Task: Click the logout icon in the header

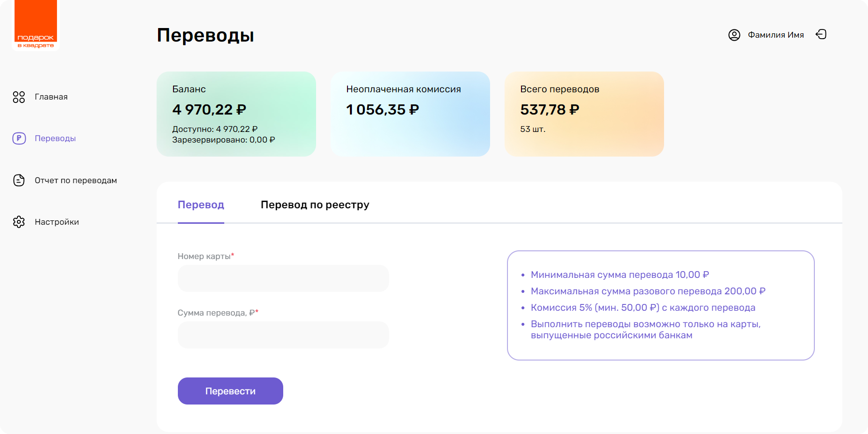Action: point(821,34)
